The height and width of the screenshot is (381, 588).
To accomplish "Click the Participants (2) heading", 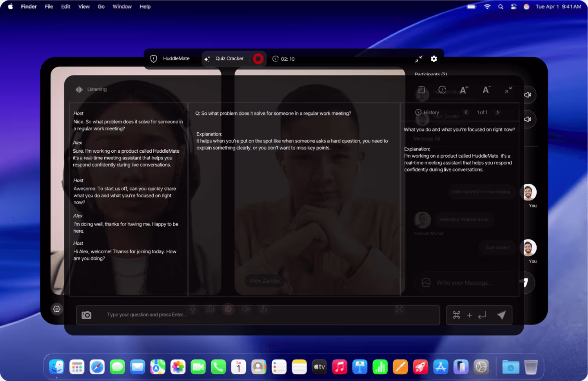I will (431, 74).
